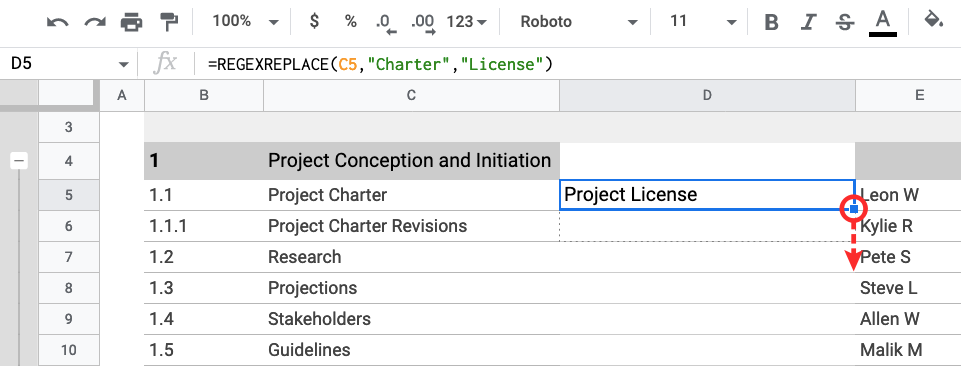The height and width of the screenshot is (366, 961).
Task: Click the 'Malik M' cell
Action: tap(908, 350)
